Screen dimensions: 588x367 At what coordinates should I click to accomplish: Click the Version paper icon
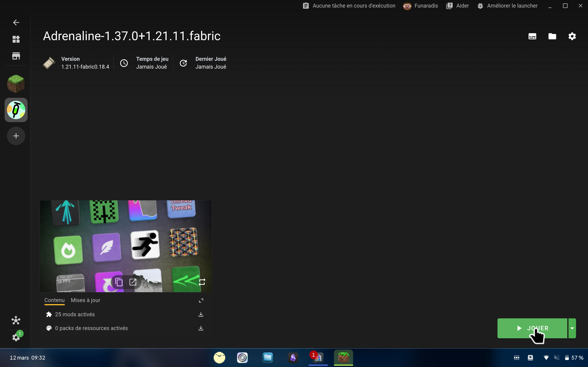(49, 63)
